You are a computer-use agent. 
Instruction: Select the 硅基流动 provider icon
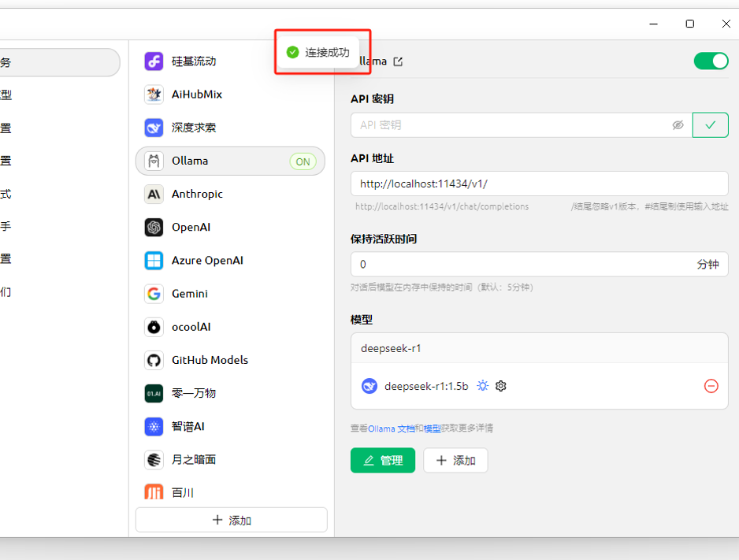154,61
